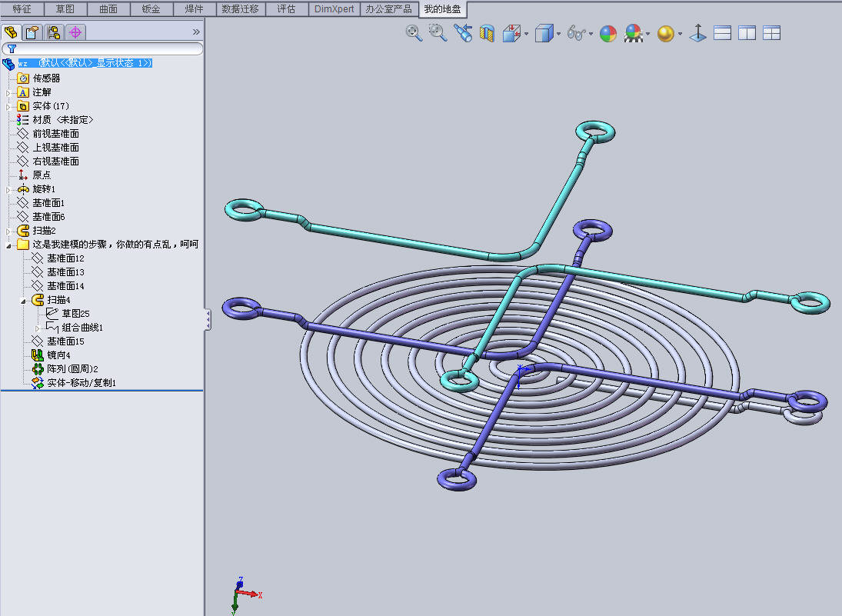Toggle the Section View tool

(x=487, y=33)
